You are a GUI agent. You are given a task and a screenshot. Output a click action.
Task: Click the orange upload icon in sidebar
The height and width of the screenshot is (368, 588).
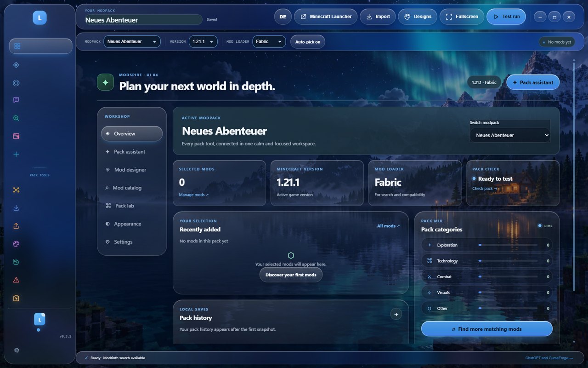(16, 226)
